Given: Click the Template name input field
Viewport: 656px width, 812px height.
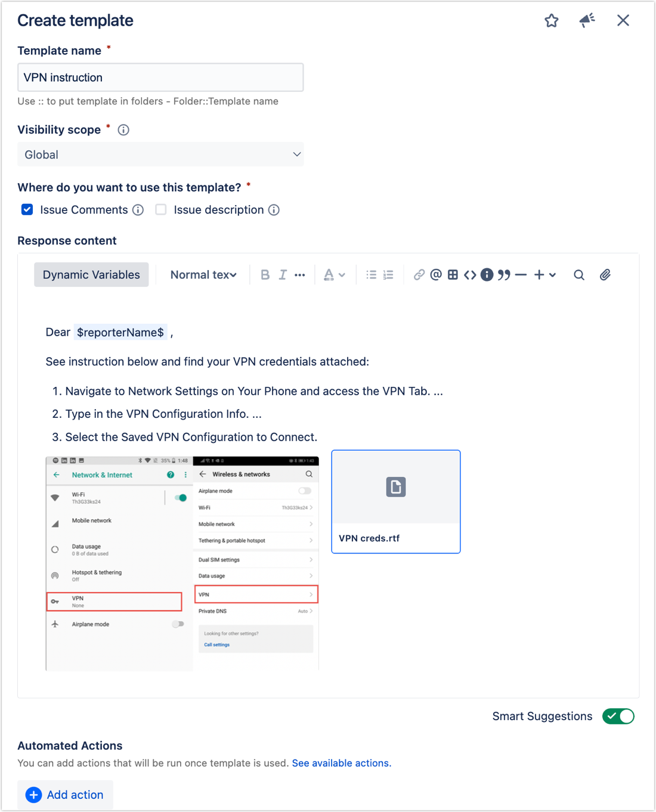Looking at the screenshot, I should click(160, 78).
